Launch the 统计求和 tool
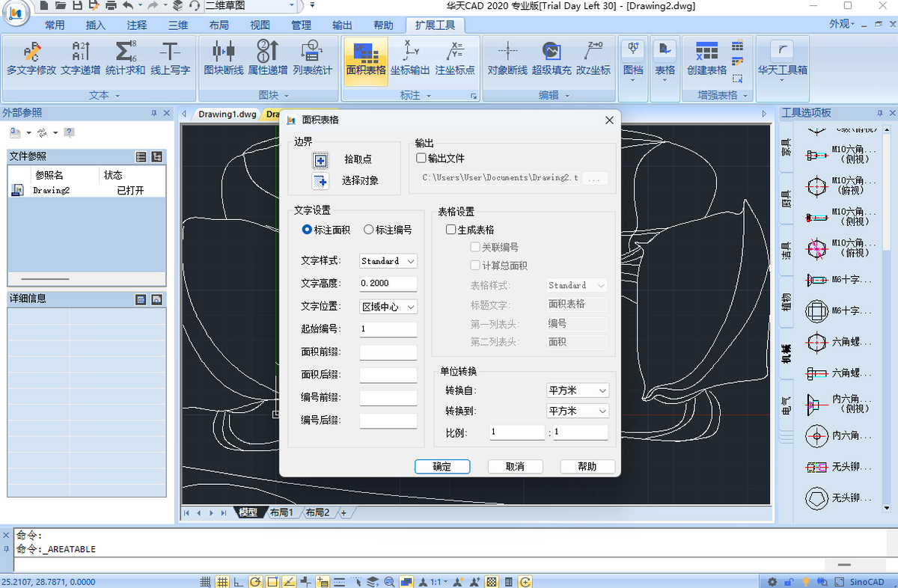Image resolution: width=898 pixels, height=588 pixels. pos(125,58)
